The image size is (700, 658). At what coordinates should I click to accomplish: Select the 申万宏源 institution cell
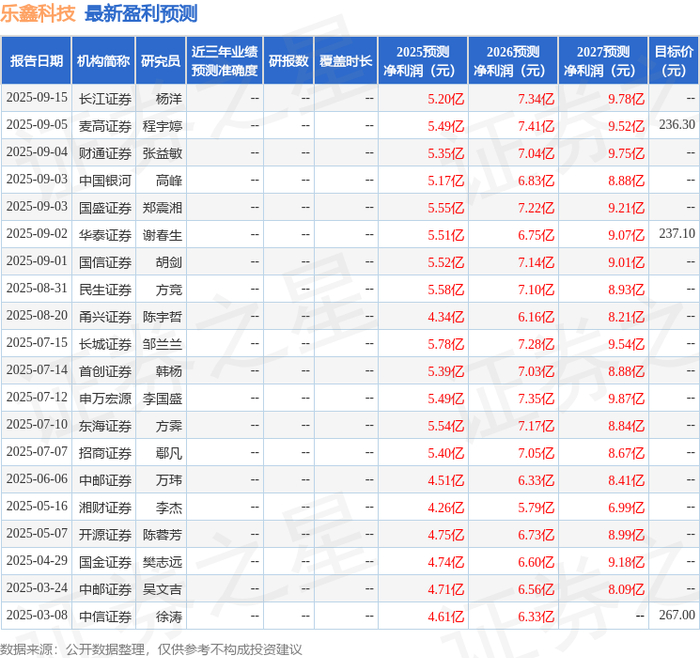pyautogui.click(x=105, y=398)
